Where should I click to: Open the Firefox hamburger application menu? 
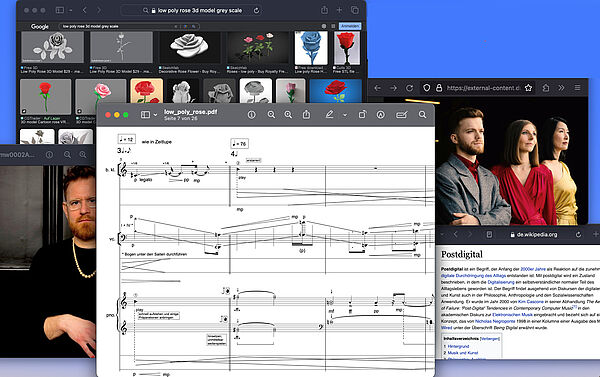[577, 88]
